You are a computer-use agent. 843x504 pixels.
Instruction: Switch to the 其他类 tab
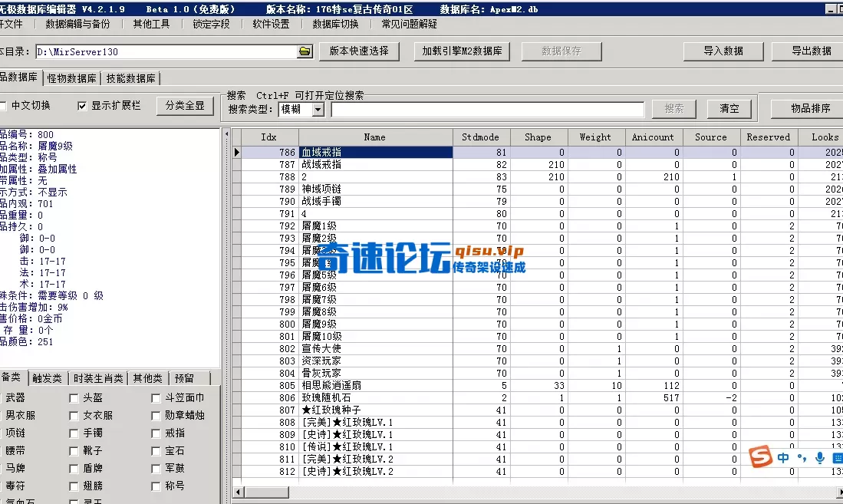(148, 379)
